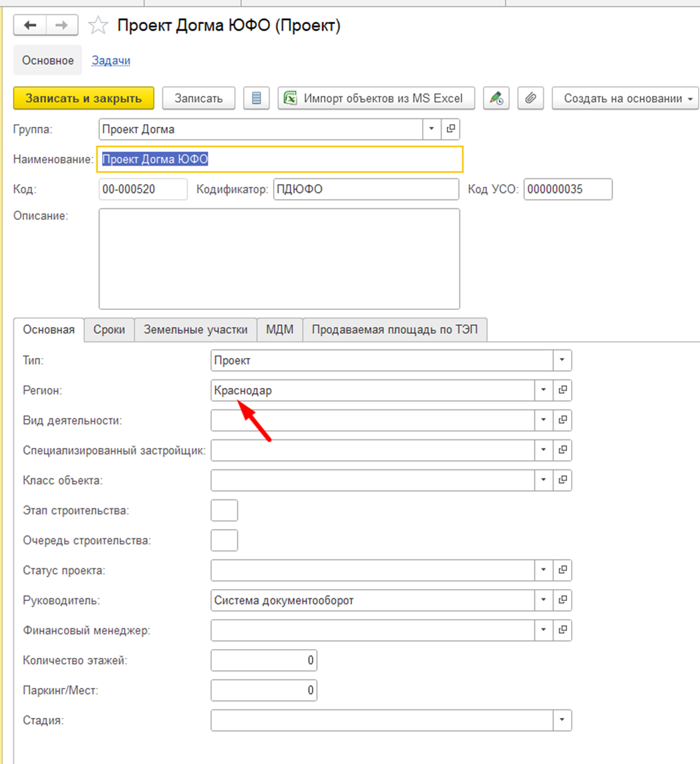The image size is (700, 764).
Task: Open attached files via paperclip icon
Action: (531, 98)
